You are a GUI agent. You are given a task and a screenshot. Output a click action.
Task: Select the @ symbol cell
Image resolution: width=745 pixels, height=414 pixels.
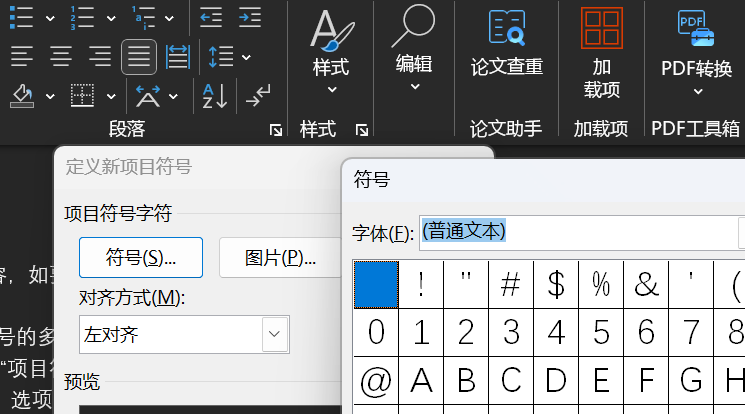[x=376, y=381]
